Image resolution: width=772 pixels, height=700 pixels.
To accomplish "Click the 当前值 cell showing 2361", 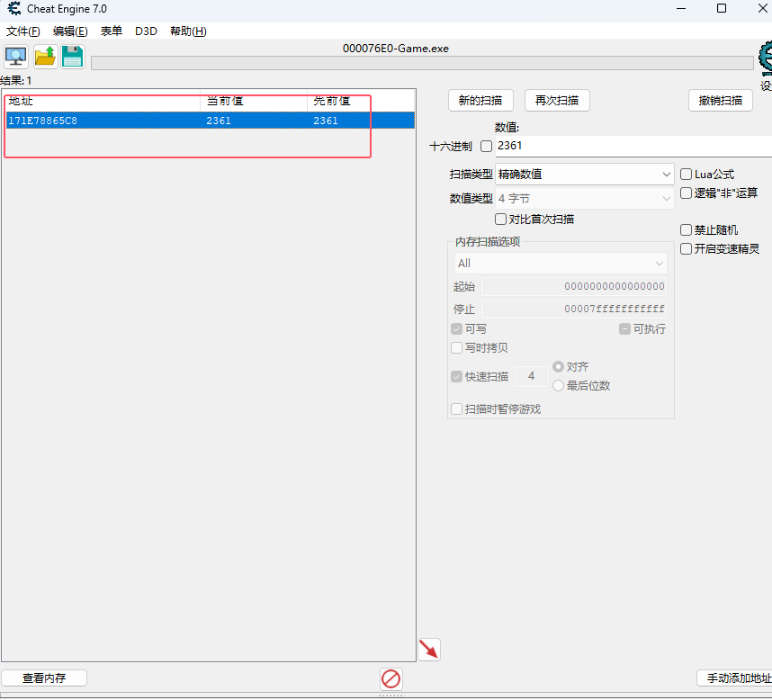I will (218, 121).
